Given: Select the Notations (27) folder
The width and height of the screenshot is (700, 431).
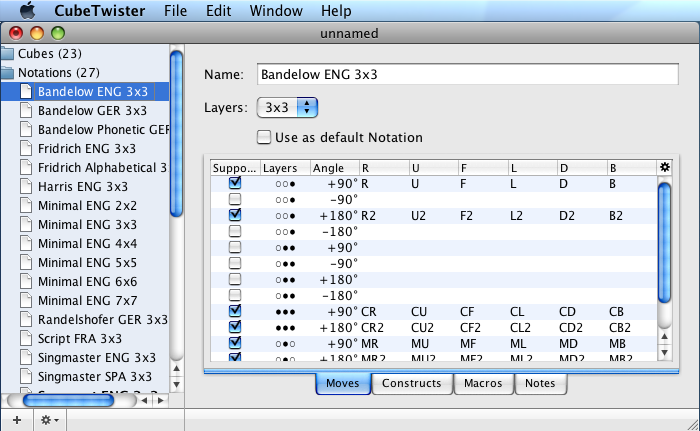Looking at the screenshot, I should pos(58,72).
